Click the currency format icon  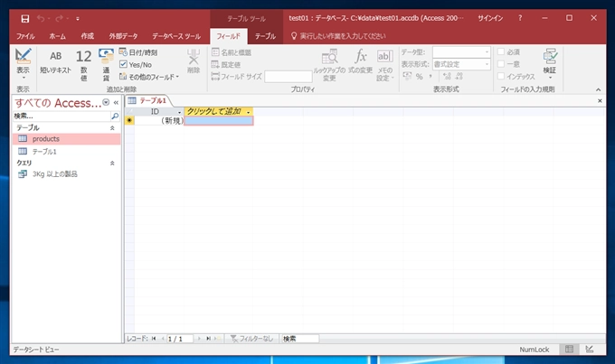(407, 76)
